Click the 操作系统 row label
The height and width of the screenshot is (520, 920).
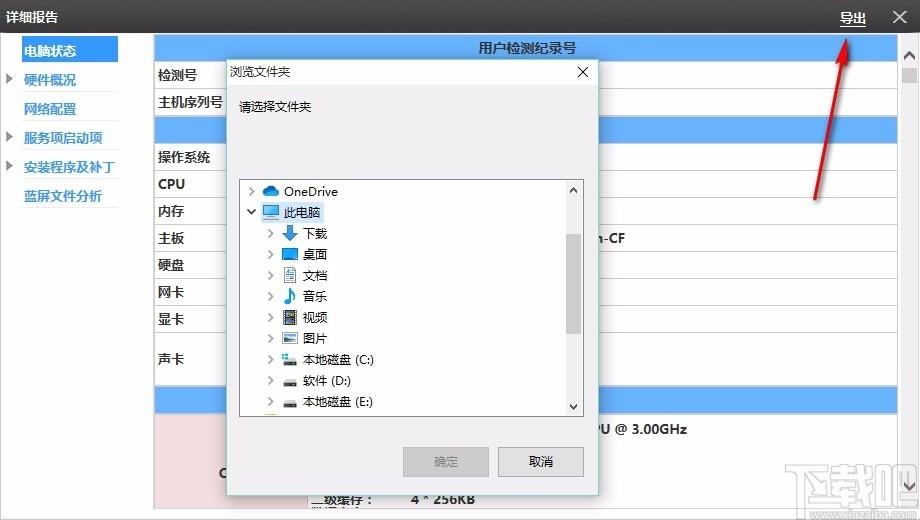tap(184, 157)
